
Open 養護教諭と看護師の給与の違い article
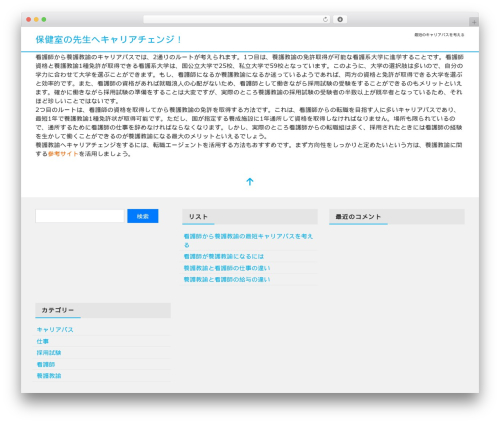click(227, 279)
